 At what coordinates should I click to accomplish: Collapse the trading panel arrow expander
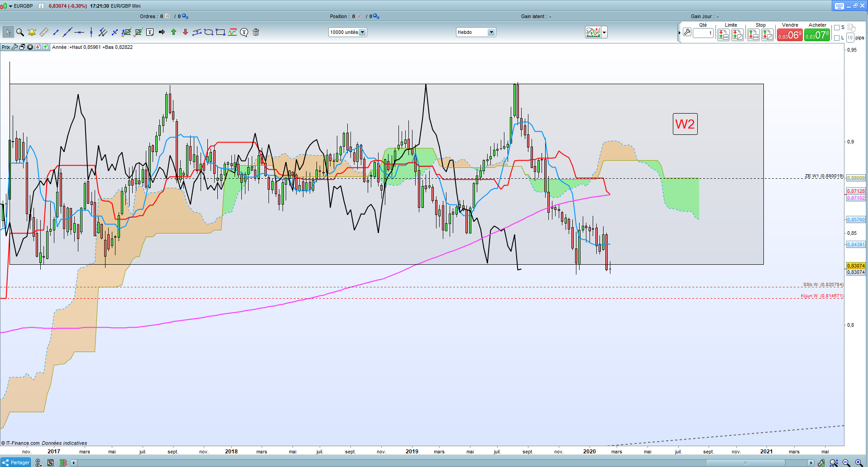coord(679,33)
